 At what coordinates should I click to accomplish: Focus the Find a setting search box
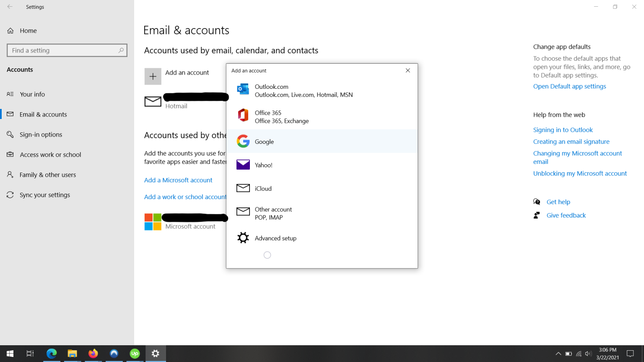tap(63, 50)
